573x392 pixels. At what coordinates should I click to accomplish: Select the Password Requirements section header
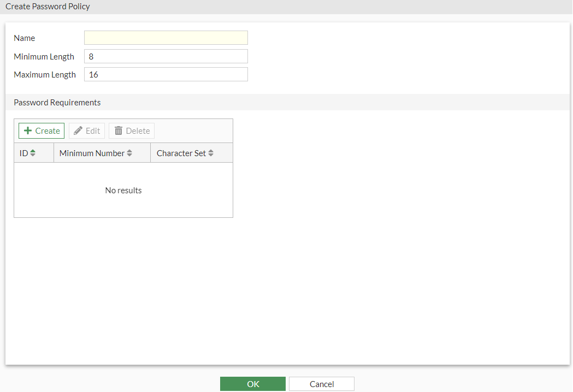(57, 102)
